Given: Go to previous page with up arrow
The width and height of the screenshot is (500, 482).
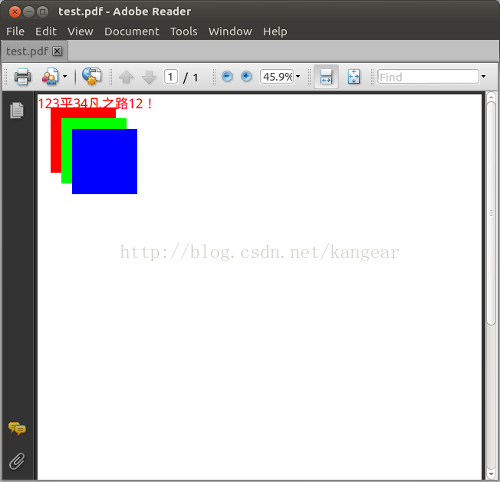Looking at the screenshot, I should click(126, 77).
